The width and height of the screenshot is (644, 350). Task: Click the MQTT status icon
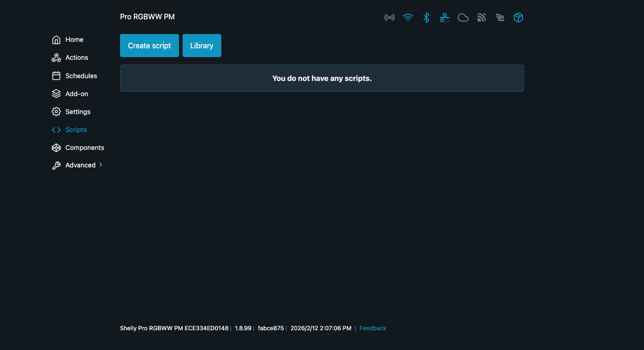[x=481, y=17]
